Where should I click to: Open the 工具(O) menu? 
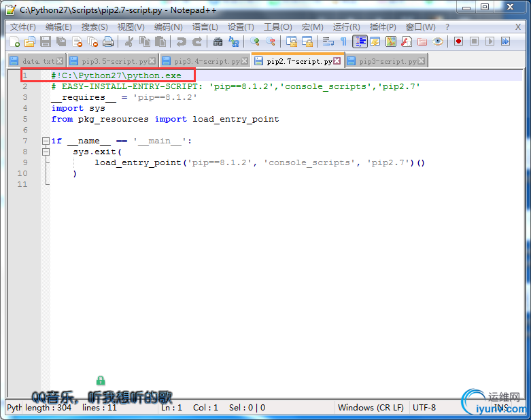pyautogui.click(x=277, y=27)
